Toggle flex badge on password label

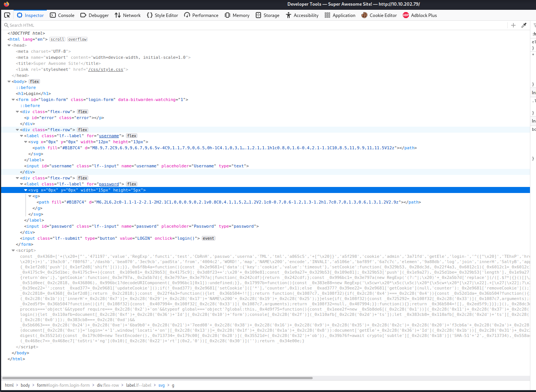(132, 184)
